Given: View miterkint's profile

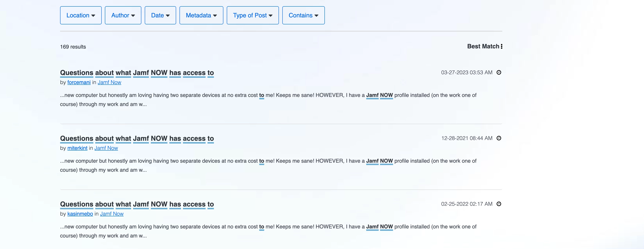Looking at the screenshot, I should tap(77, 148).
